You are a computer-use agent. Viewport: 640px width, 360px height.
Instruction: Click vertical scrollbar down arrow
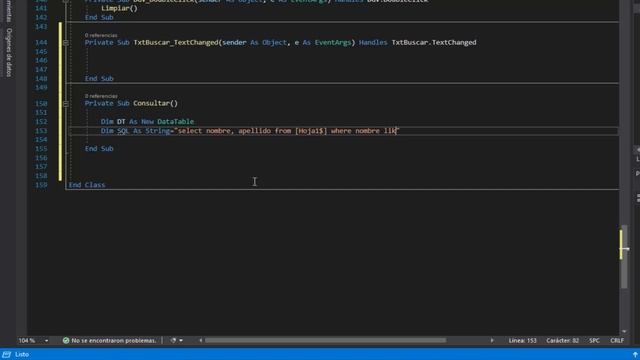tap(624, 331)
